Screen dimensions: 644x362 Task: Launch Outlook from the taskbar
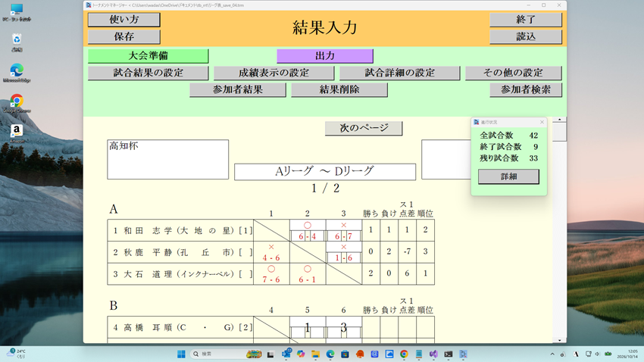click(x=286, y=354)
